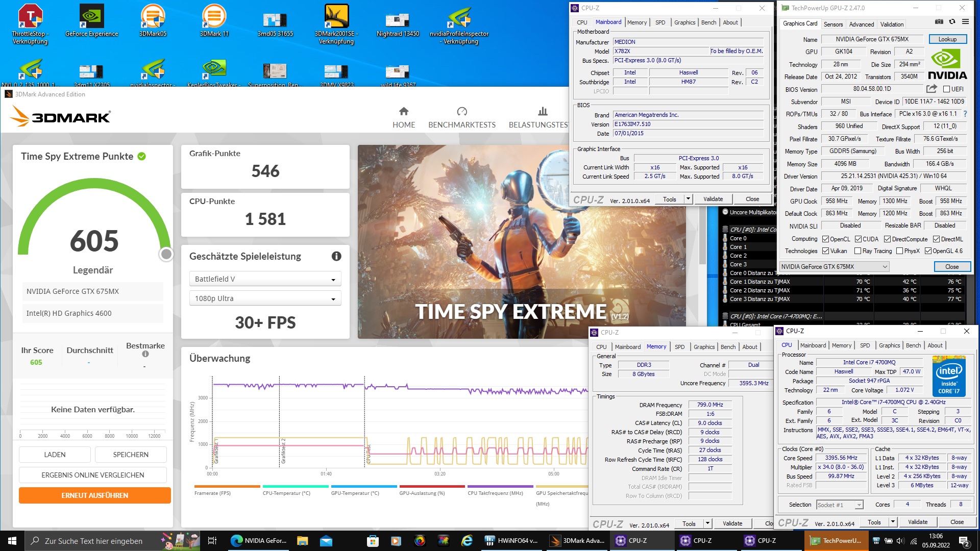The width and height of the screenshot is (980, 551).
Task: Click score gauge handle at 605
Action: pos(166,254)
